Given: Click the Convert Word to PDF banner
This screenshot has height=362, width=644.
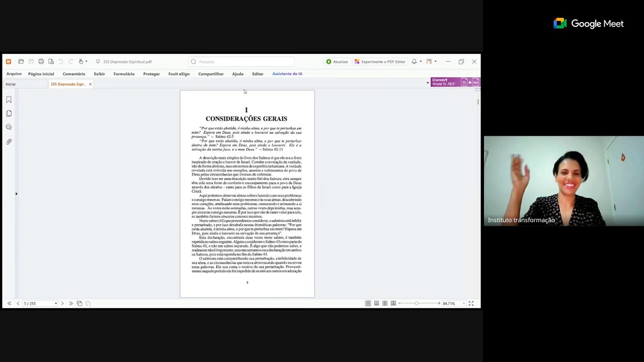Looking at the screenshot, I should point(455,82).
